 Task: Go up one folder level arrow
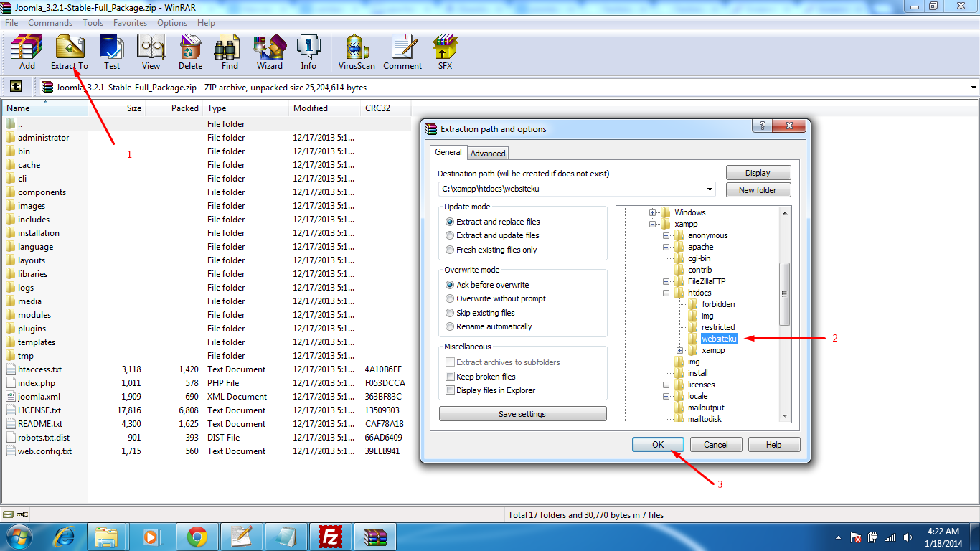click(x=16, y=87)
